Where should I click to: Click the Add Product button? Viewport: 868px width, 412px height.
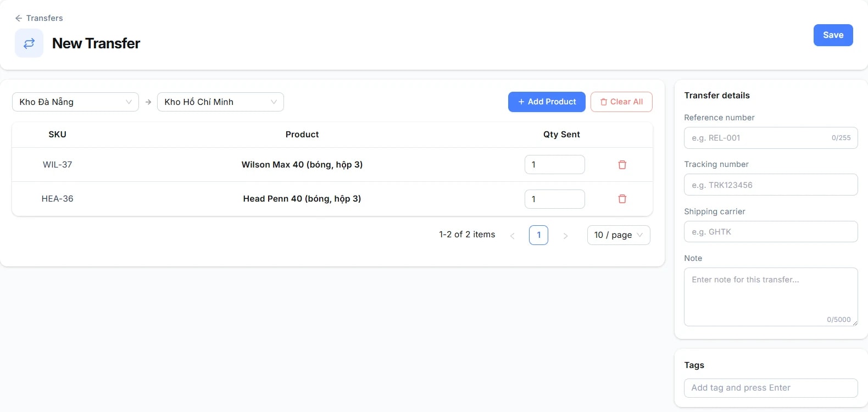(547, 102)
